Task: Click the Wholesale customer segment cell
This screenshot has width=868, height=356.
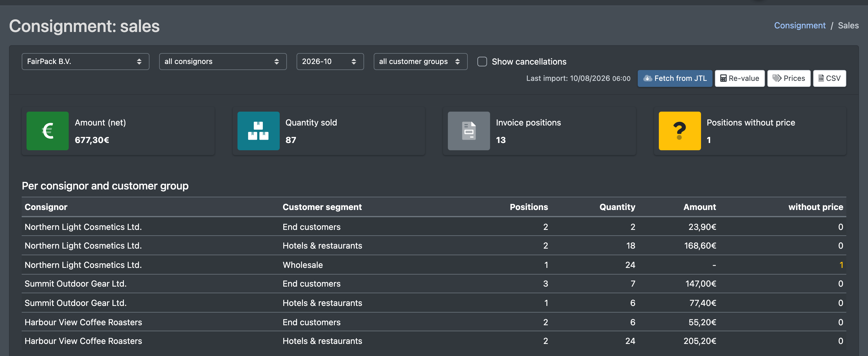Action: click(x=303, y=265)
